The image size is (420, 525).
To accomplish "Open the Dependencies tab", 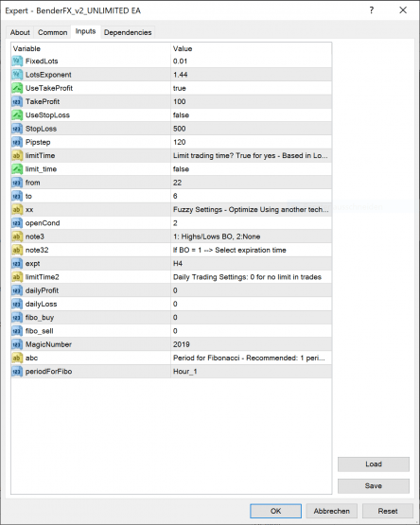I will pyautogui.click(x=128, y=32).
